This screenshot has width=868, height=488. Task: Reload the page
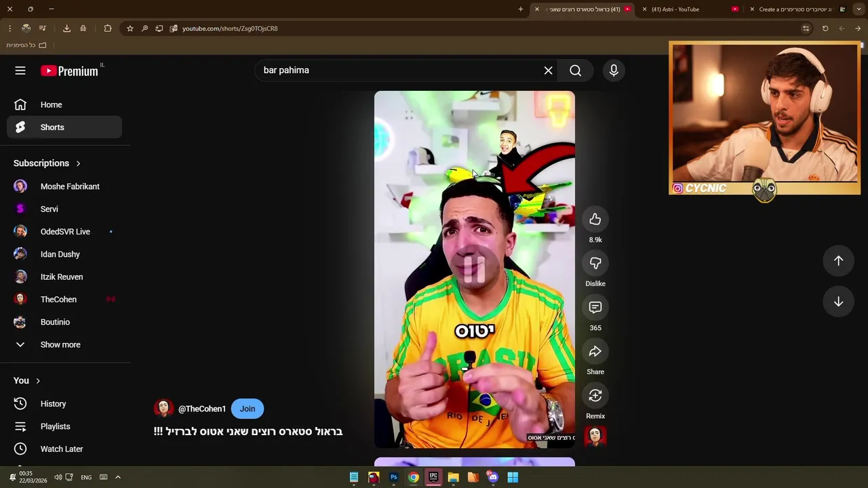(x=825, y=28)
